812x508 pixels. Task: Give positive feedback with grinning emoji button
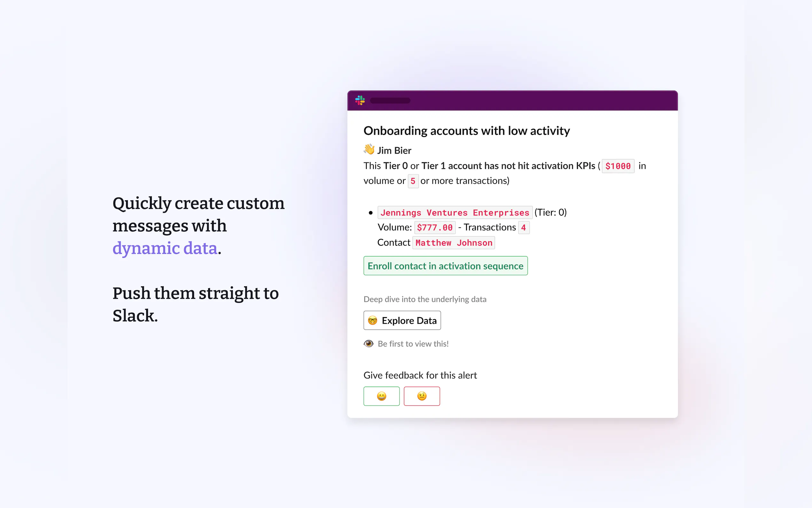[x=381, y=396]
